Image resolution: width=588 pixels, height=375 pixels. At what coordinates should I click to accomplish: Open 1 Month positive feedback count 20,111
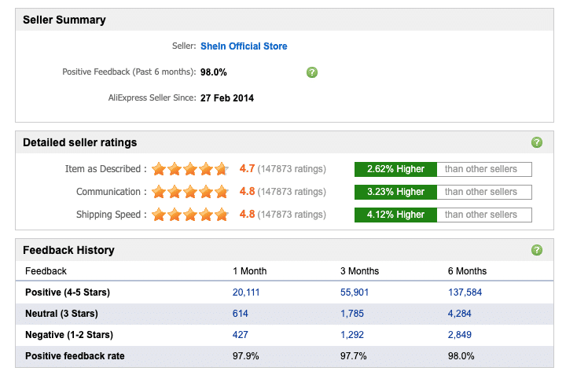pyautogui.click(x=246, y=292)
